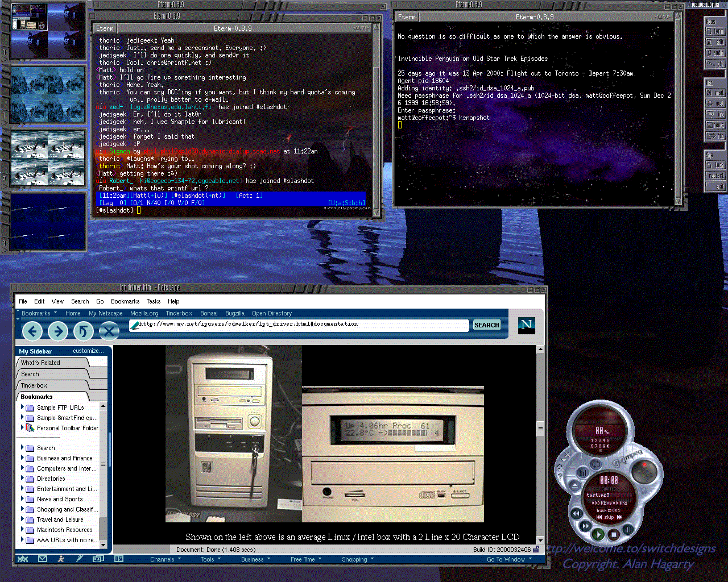Launch gfx from the Apps panel
This screenshot has width=728, height=582.
tap(715, 64)
